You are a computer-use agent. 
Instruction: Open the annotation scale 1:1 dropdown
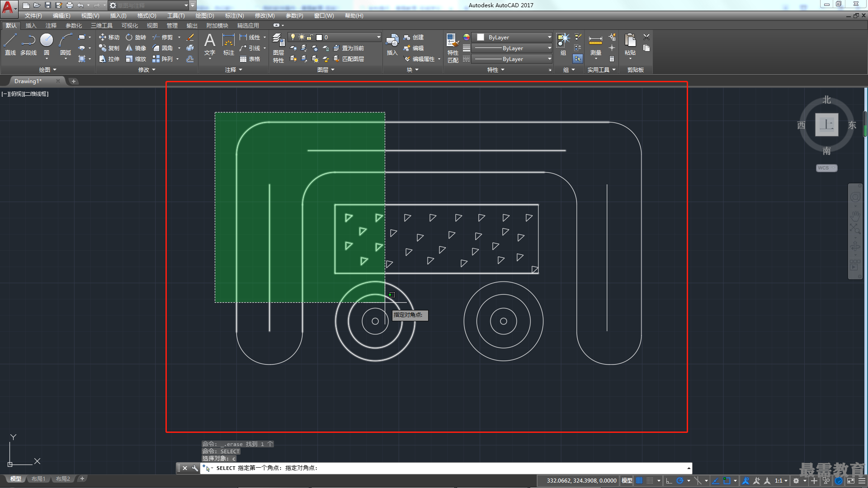click(x=781, y=480)
